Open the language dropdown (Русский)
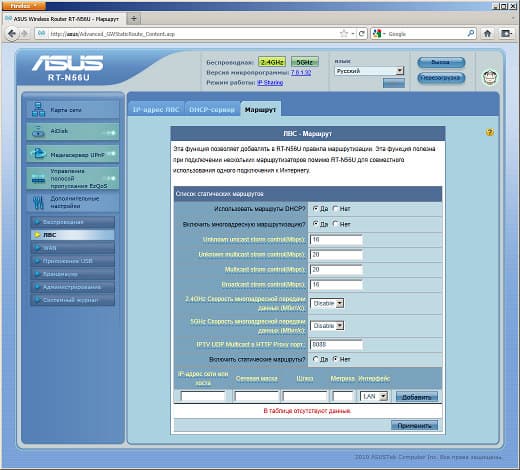 point(369,71)
